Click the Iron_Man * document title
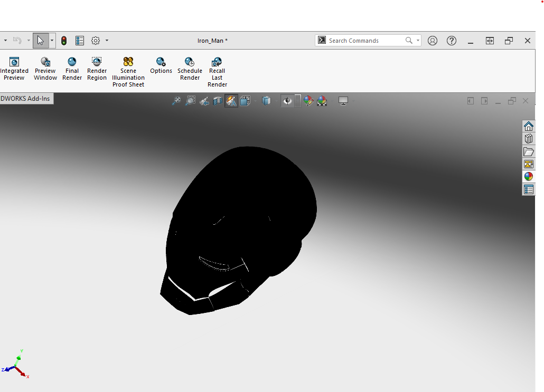The height and width of the screenshot is (392, 544). [x=212, y=41]
